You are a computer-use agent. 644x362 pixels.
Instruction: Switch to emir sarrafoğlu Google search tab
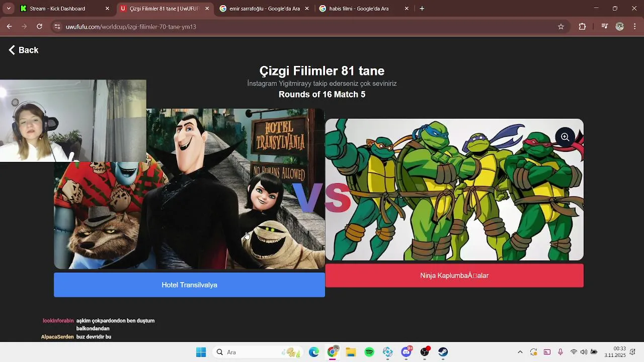(264, 9)
